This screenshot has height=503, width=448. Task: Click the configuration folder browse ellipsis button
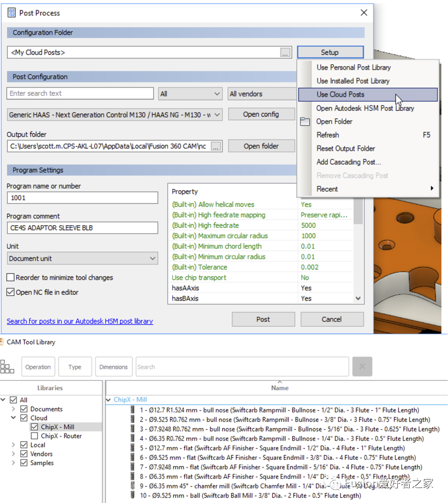(285, 52)
